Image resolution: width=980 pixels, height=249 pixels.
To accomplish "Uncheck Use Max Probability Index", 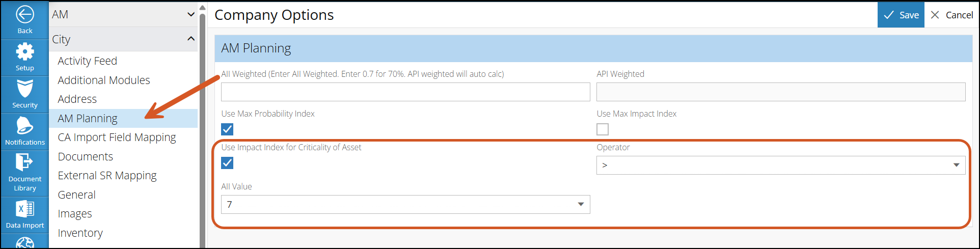I will point(227,129).
